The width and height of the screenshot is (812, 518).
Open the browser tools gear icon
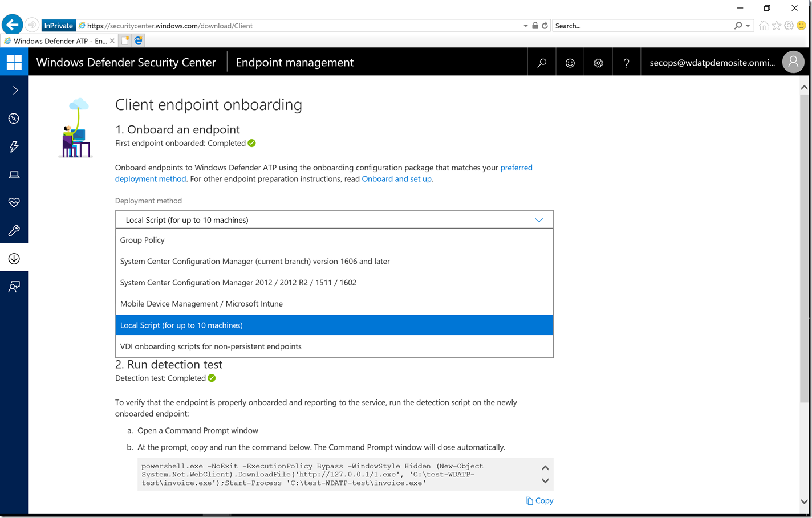[x=789, y=26]
